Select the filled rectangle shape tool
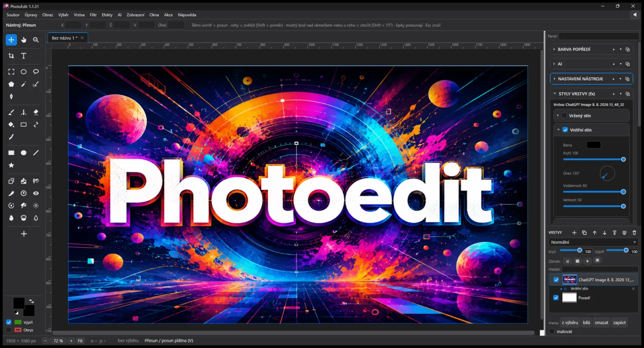This screenshot has width=644, height=348. click(x=11, y=153)
